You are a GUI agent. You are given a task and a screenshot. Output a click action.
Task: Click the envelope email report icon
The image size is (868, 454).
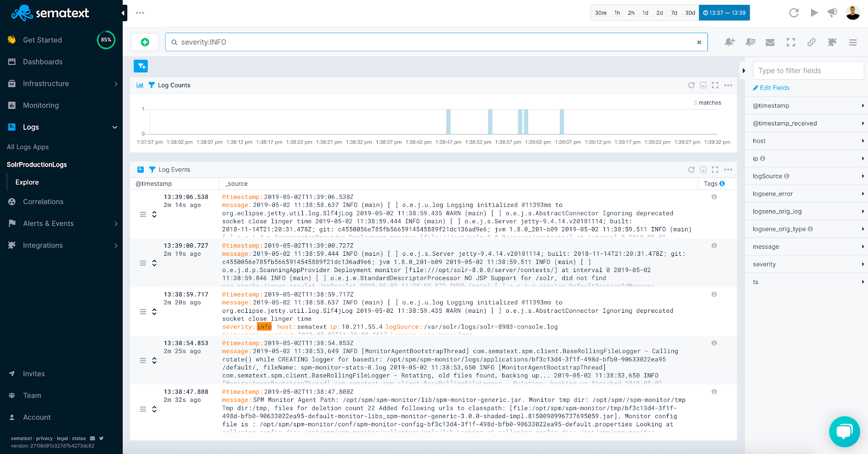770,42
